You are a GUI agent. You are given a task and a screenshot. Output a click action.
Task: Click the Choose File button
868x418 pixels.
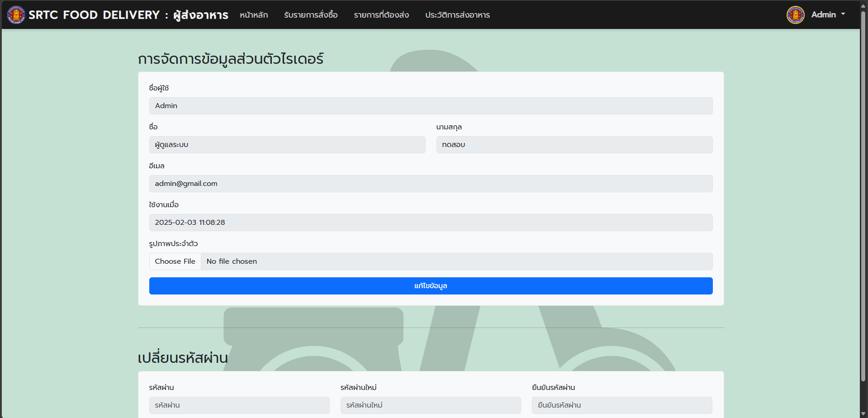click(175, 261)
